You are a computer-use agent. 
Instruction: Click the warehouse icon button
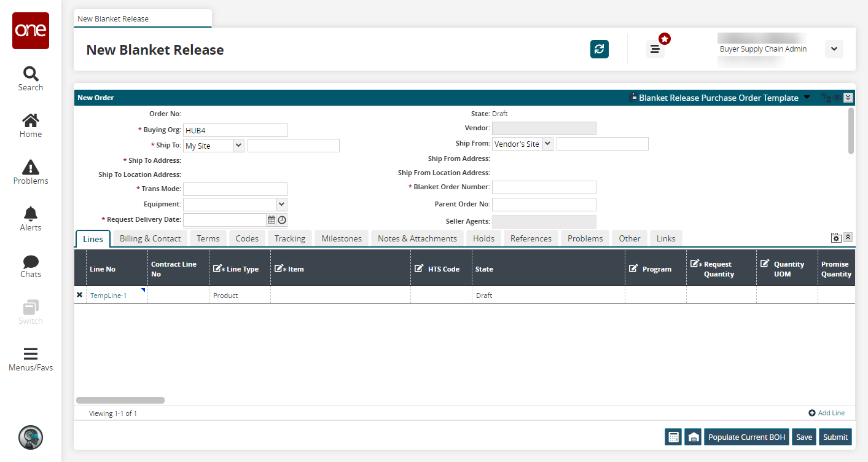[693, 437]
